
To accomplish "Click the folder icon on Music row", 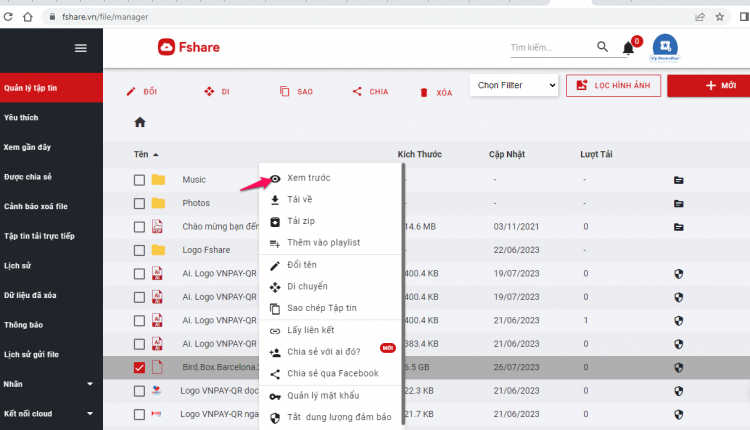I will 678,180.
